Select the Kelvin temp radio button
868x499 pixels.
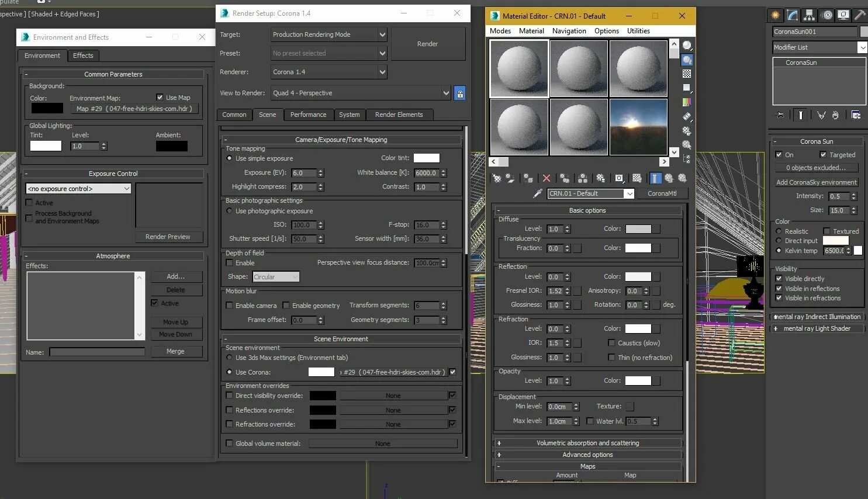(779, 251)
